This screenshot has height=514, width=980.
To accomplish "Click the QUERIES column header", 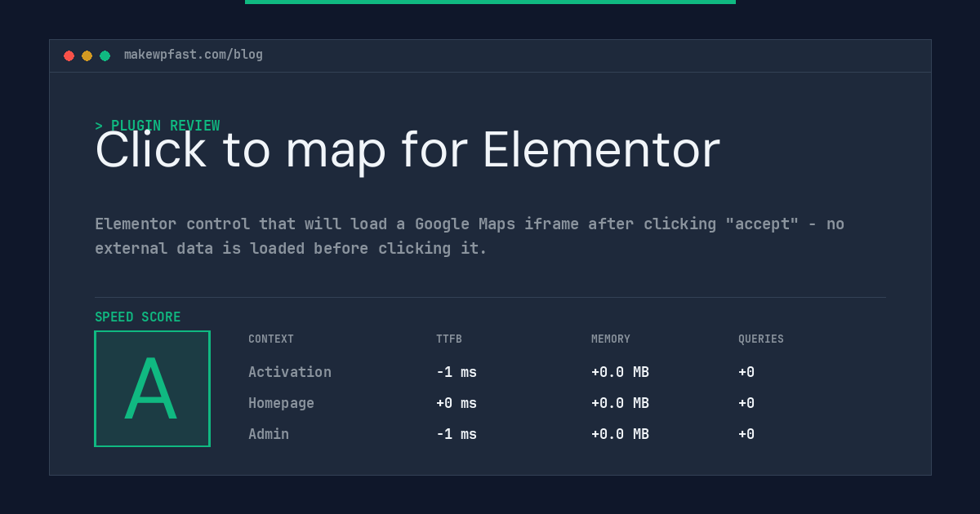I will click(761, 339).
